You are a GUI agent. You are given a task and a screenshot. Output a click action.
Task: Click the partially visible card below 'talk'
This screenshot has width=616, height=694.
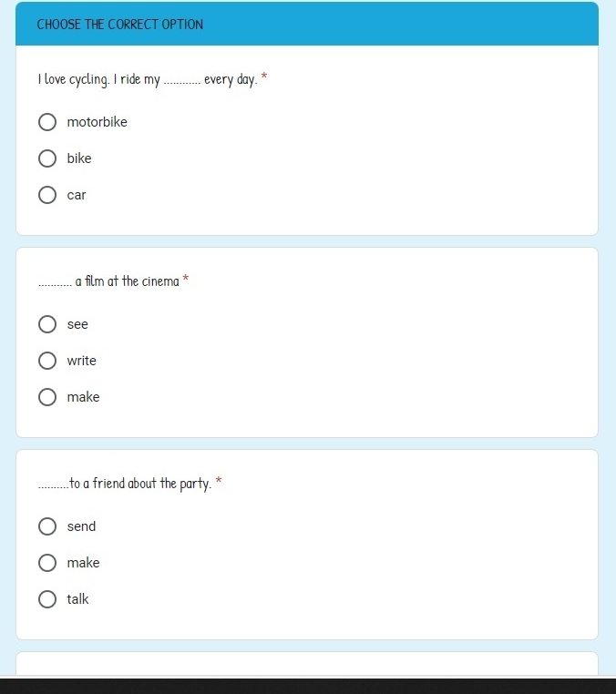[307, 663]
